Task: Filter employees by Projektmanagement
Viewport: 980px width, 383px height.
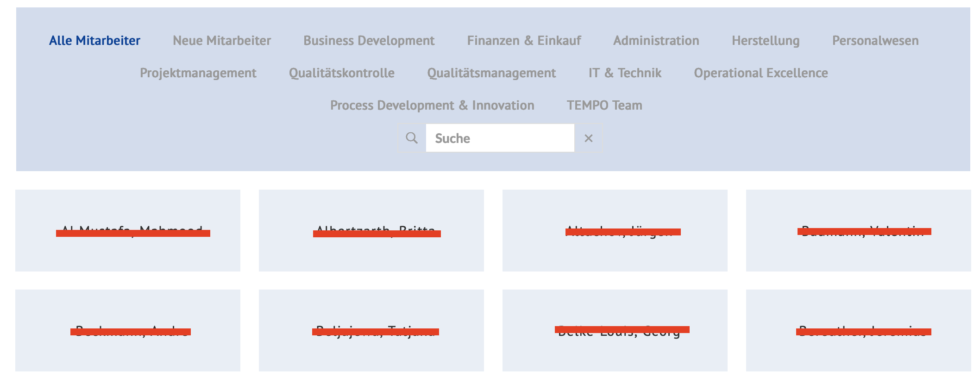Action: (198, 73)
